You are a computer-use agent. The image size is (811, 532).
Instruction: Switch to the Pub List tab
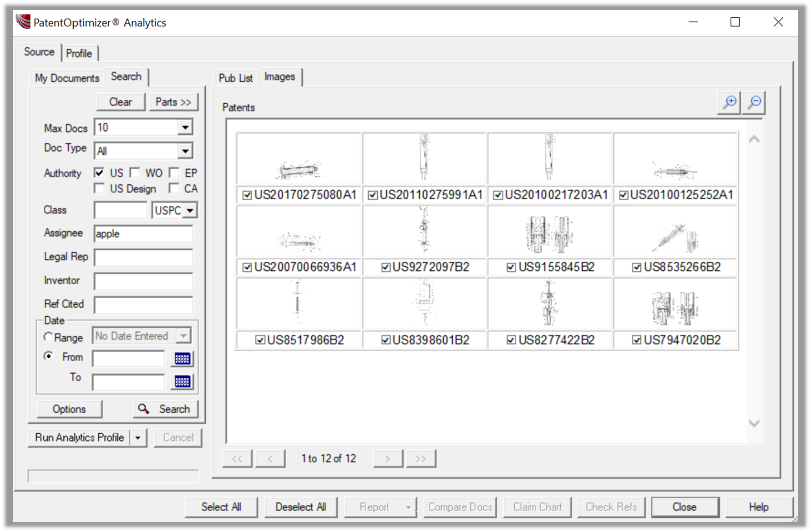235,78
